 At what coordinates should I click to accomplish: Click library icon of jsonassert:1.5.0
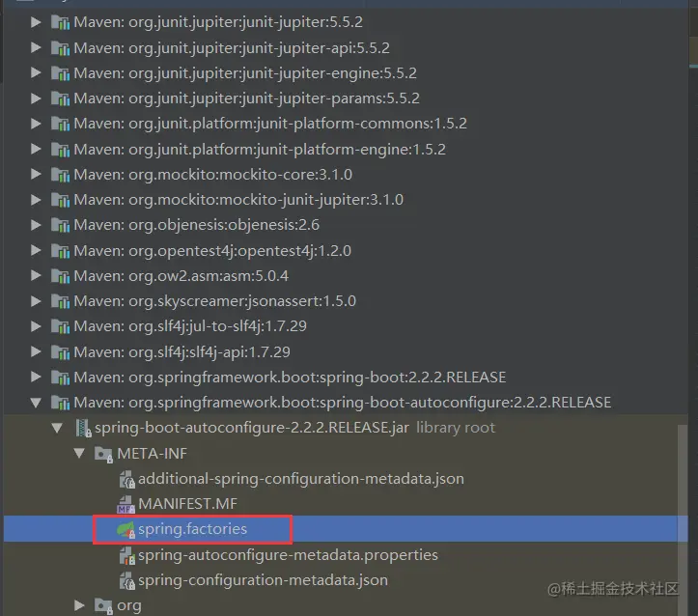[60, 301]
